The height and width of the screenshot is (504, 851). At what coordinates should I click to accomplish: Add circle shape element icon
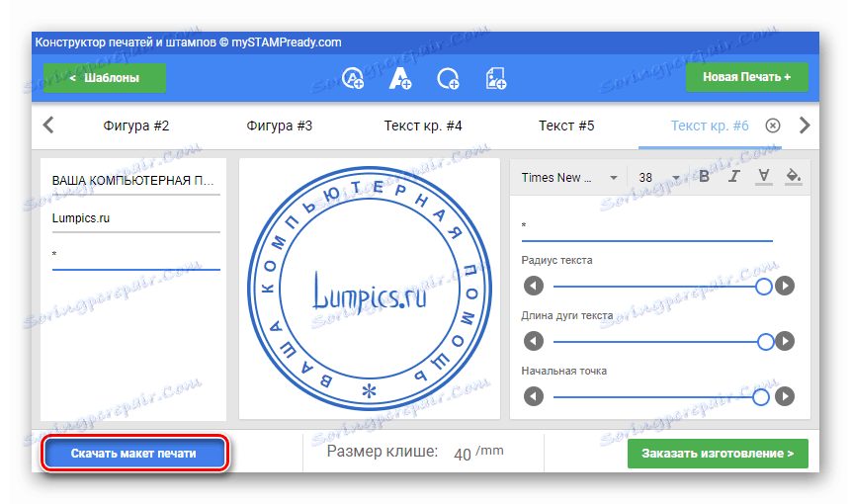(449, 78)
